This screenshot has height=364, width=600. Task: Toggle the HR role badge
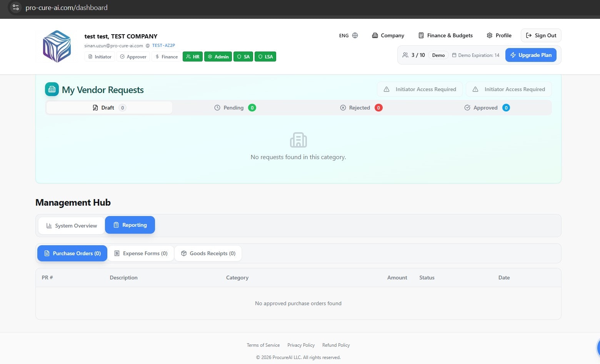pos(193,57)
